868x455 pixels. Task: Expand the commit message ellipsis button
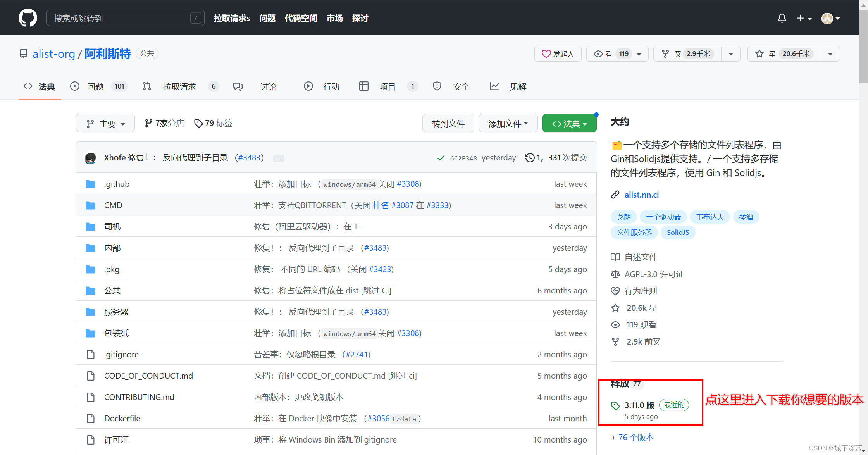click(279, 158)
